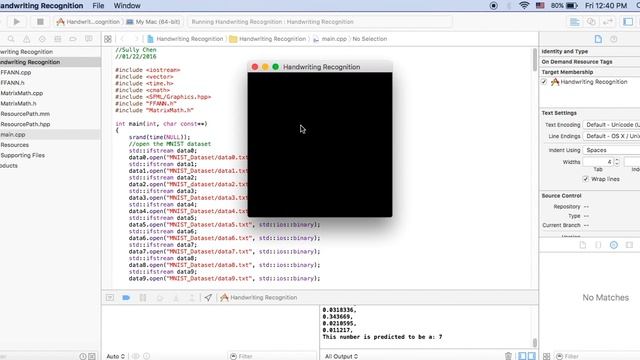Pause program execution in debug bar
The image size is (640, 360).
(x=143, y=298)
